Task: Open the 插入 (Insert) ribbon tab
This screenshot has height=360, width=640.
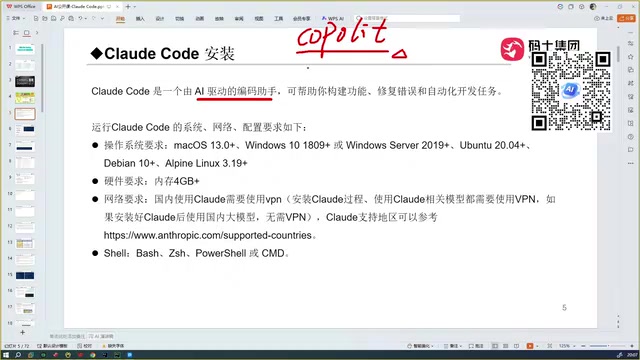Action: coord(140,19)
